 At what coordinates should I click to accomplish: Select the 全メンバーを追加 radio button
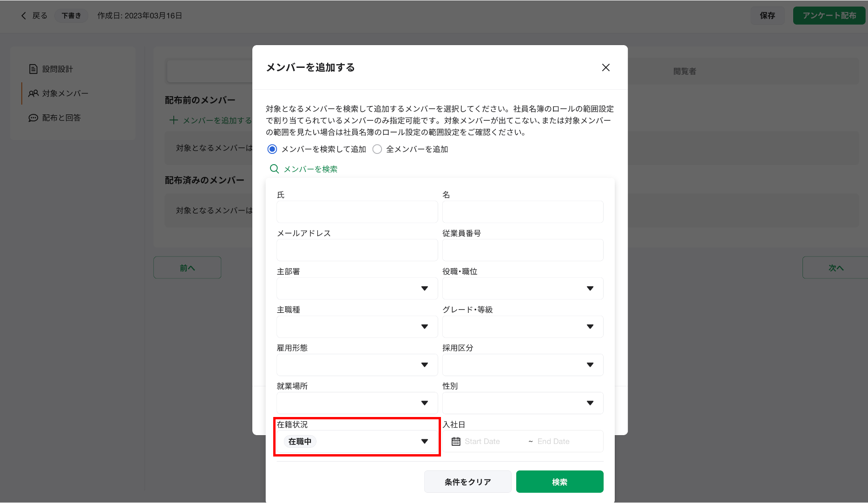[377, 149]
